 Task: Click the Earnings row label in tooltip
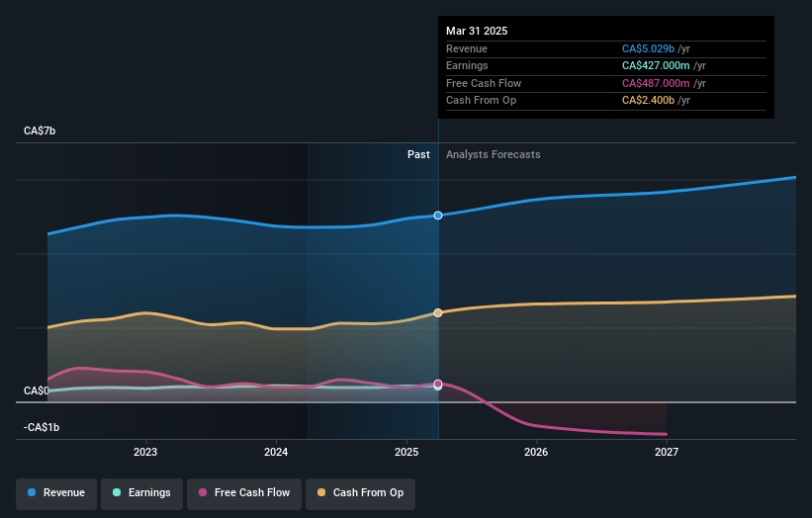pyautogui.click(x=467, y=65)
